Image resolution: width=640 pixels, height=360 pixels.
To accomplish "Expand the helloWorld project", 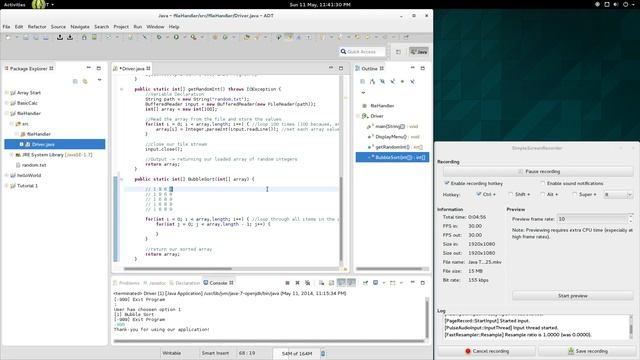I will [x=7, y=175].
